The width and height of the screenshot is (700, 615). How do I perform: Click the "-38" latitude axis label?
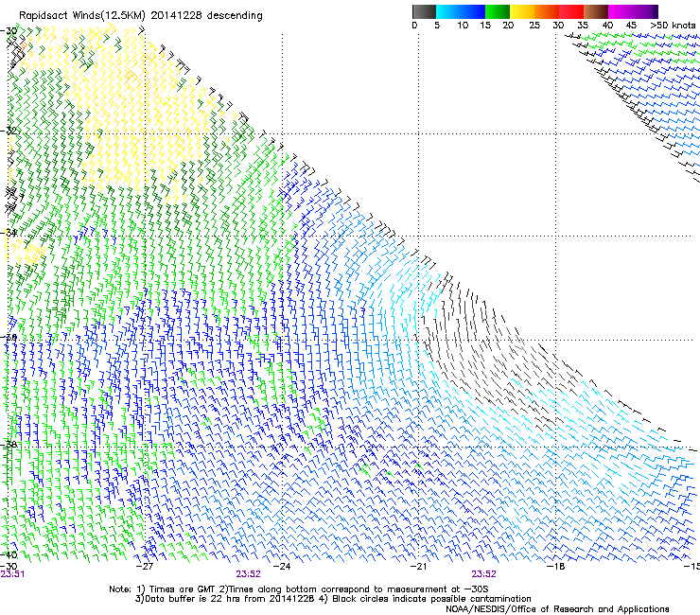click(8, 445)
